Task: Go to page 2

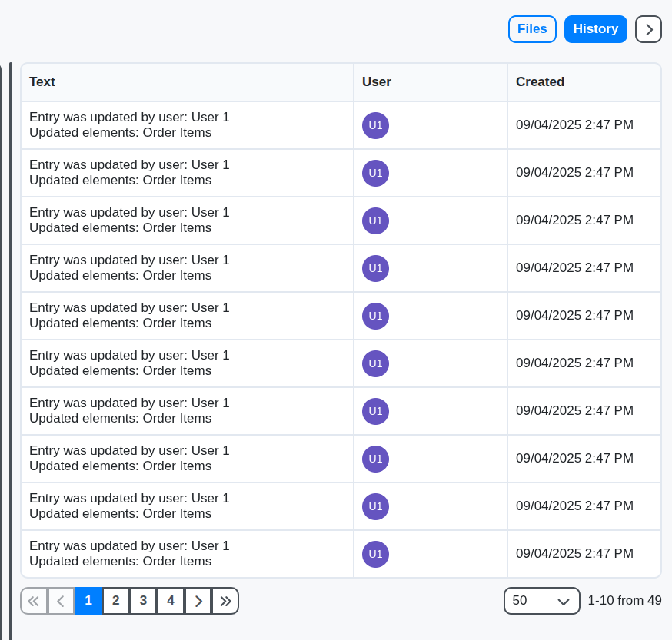Action: tap(116, 601)
